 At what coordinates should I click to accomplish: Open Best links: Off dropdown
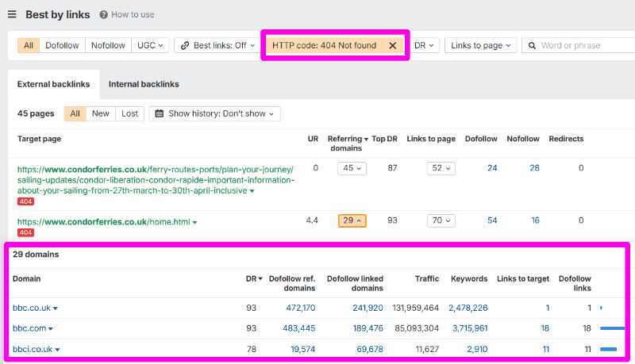(217, 45)
